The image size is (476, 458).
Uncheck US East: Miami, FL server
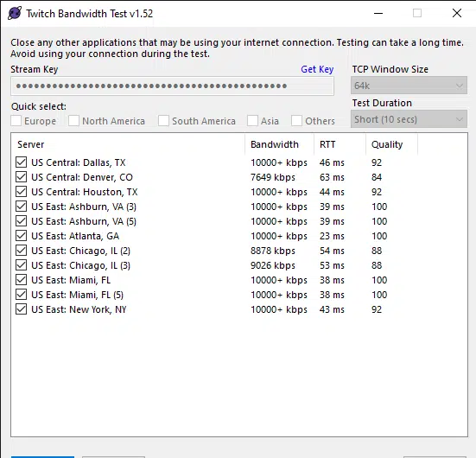(21, 280)
